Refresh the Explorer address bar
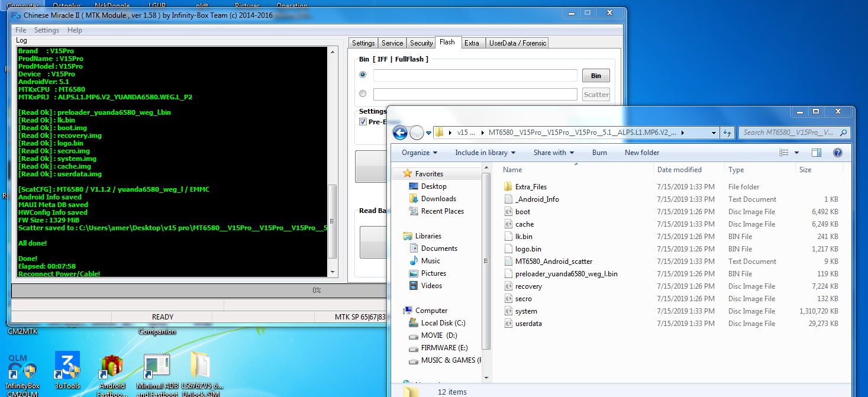The height and width of the screenshot is (397, 868). click(x=728, y=133)
